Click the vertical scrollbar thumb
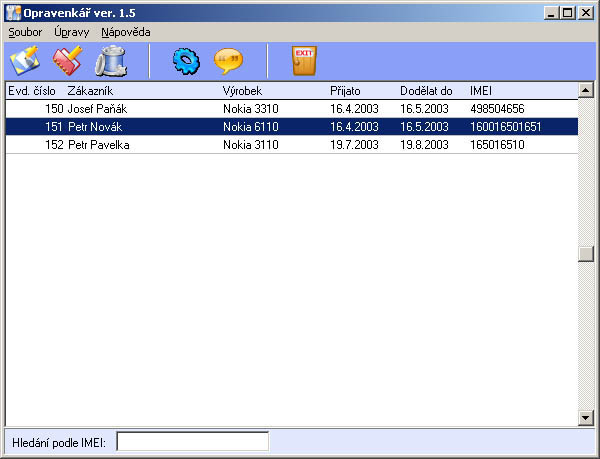The width and height of the screenshot is (600, 459). (586, 253)
